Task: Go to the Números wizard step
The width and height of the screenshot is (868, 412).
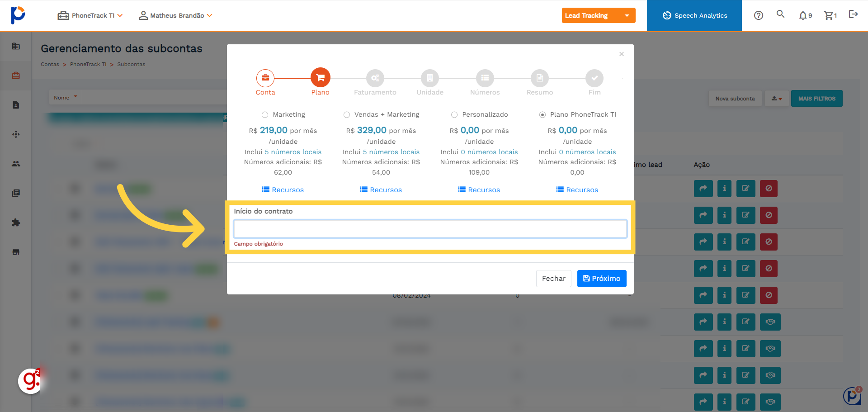Action: click(x=485, y=83)
